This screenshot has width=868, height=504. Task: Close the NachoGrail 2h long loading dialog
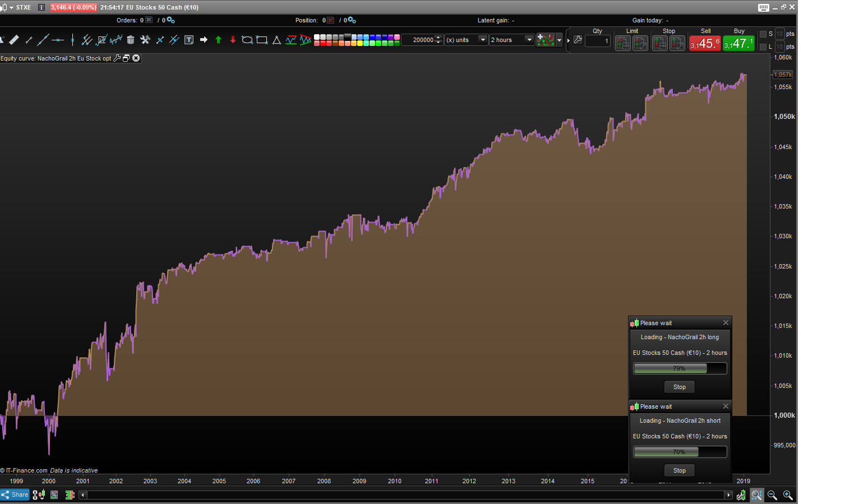[726, 323]
